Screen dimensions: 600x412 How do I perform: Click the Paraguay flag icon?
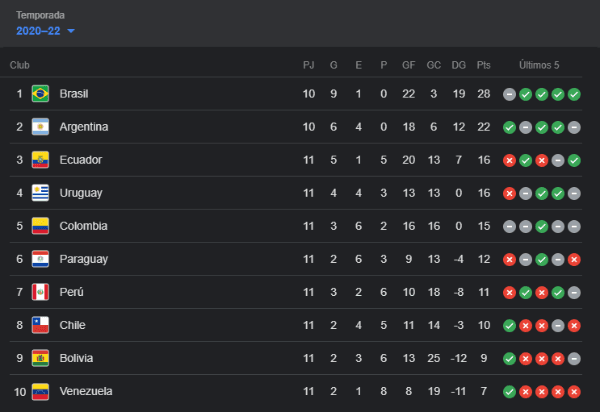(x=40, y=259)
